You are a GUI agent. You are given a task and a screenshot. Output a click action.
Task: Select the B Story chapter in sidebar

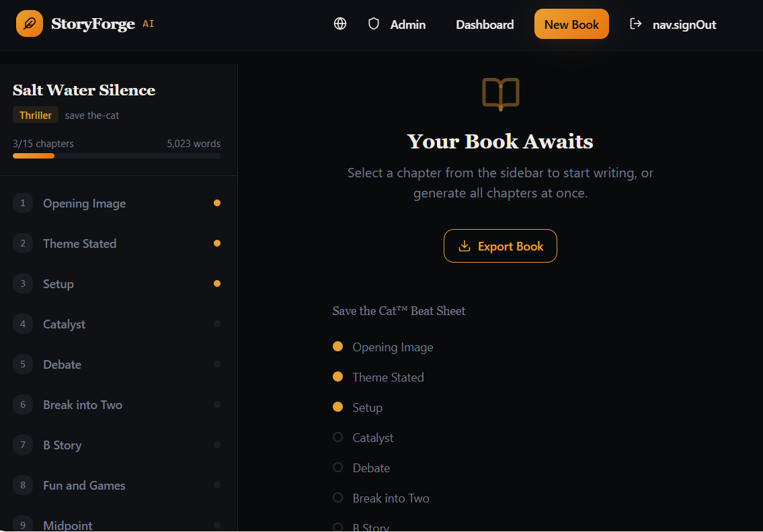tap(62, 445)
